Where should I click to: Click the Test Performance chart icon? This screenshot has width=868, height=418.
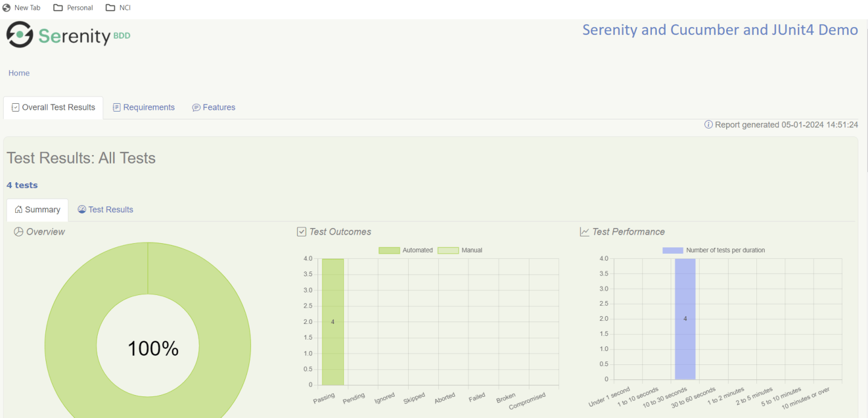point(585,232)
